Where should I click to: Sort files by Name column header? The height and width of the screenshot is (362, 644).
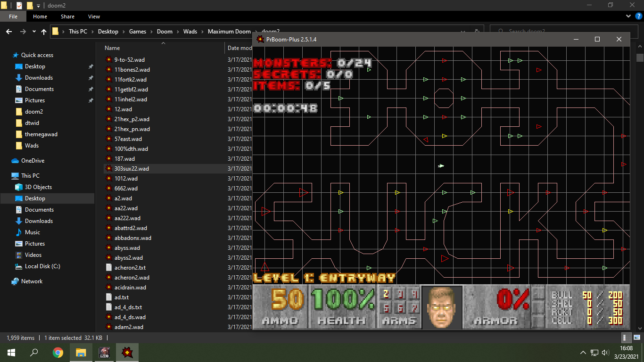click(x=112, y=48)
